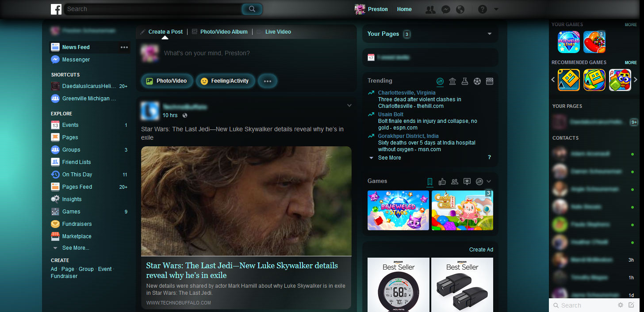This screenshot has height=312, width=644.
Task: Click the Facebook logo icon
Action: (x=56, y=9)
